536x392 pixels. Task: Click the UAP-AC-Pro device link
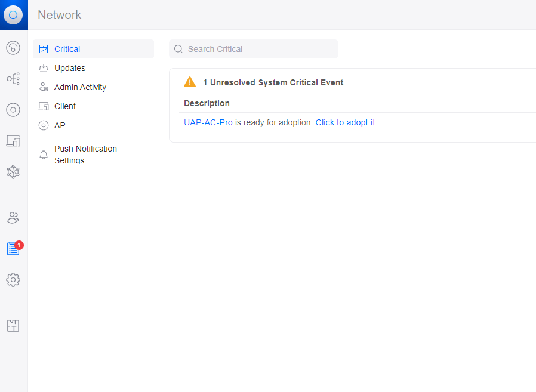pyautogui.click(x=208, y=122)
